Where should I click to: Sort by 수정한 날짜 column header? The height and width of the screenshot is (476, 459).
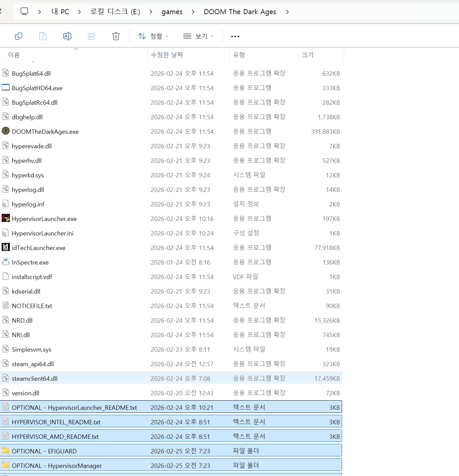point(167,55)
